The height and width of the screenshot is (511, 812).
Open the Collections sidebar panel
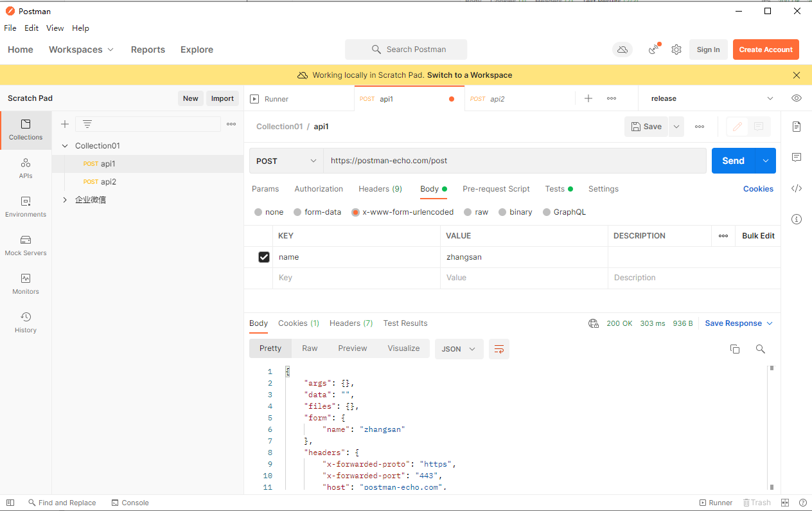[x=26, y=130]
